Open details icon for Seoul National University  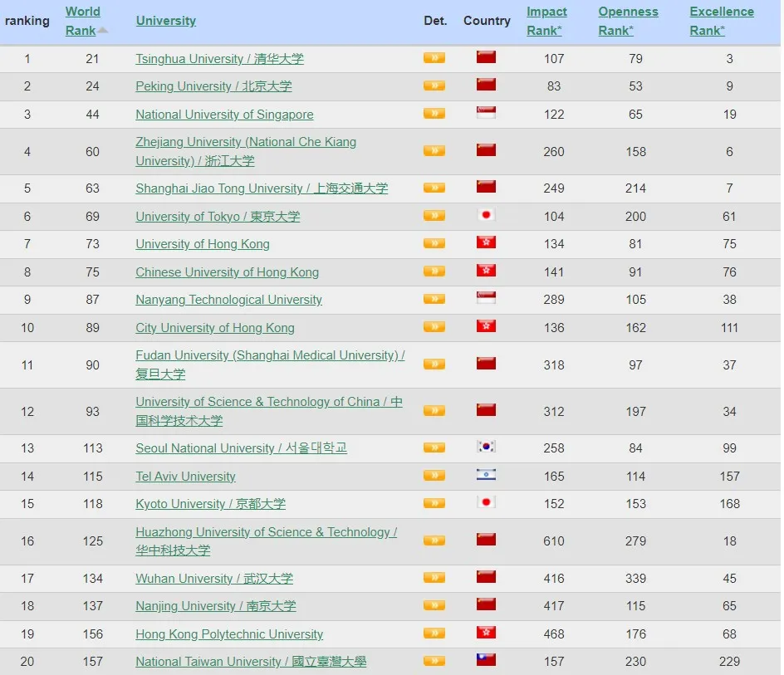tap(434, 448)
